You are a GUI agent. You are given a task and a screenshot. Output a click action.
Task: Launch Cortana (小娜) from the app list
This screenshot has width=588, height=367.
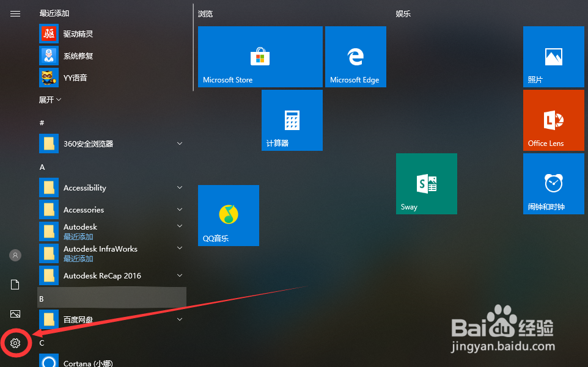[x=112, y=361]
